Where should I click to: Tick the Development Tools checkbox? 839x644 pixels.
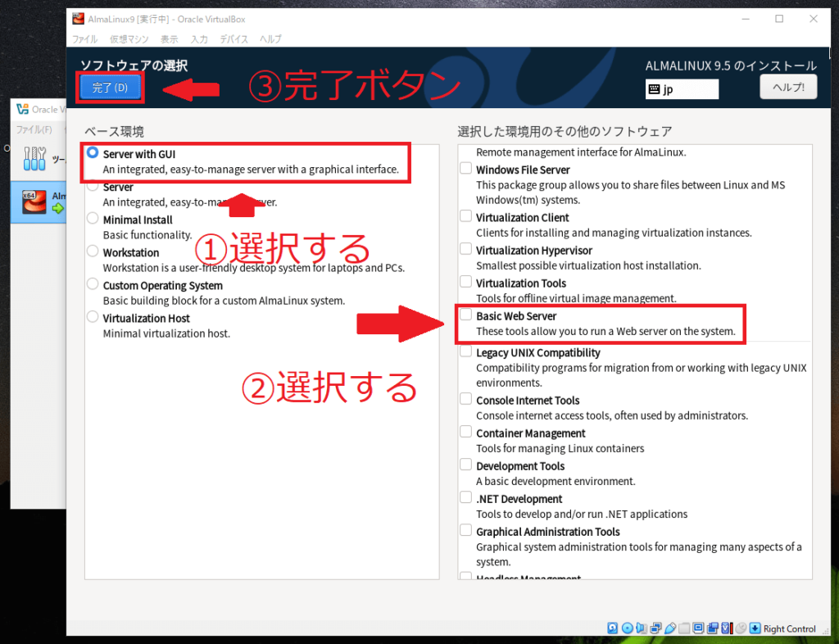coord(466,465)
